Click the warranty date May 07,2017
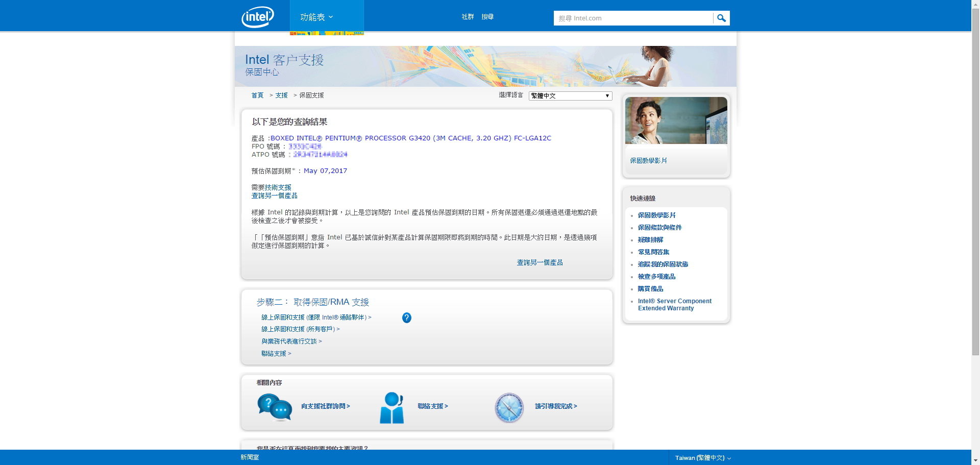Screen dimensions: 980x465 325,171
